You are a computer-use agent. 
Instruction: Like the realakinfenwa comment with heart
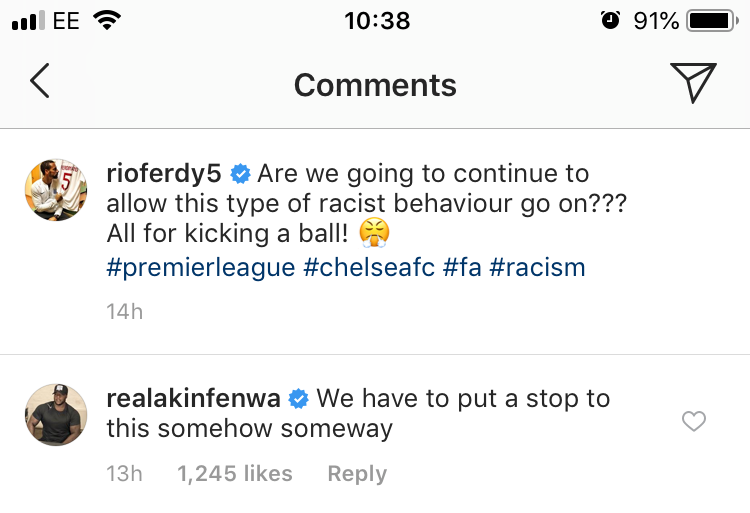(x=693, y=422)
